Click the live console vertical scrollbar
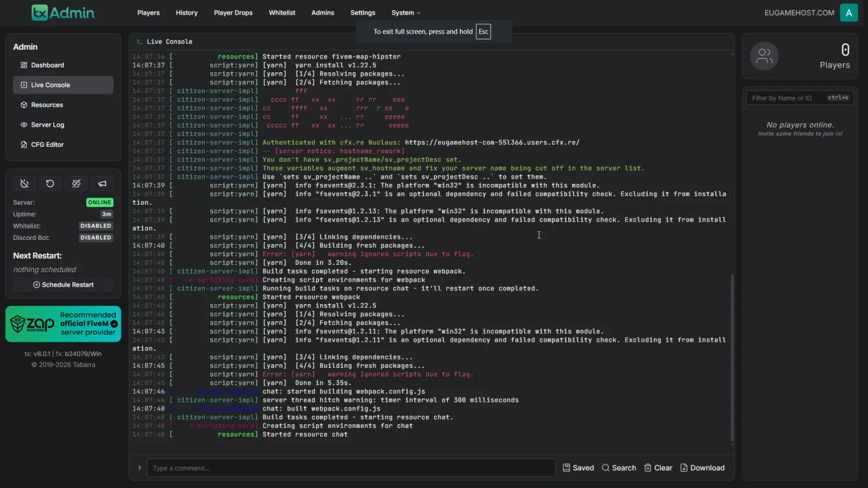This screenshot has width=868, height=488. (x=732, y=358)
